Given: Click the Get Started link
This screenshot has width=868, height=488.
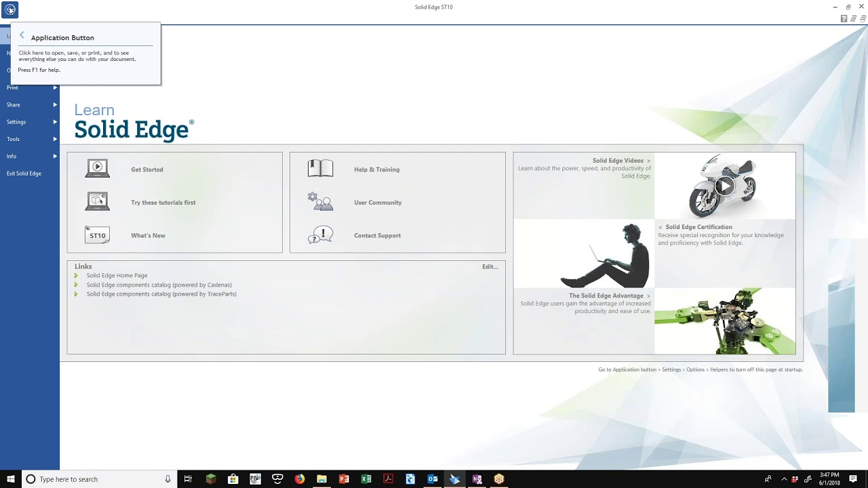Looking at the screenshot, I should coord(147,169).
